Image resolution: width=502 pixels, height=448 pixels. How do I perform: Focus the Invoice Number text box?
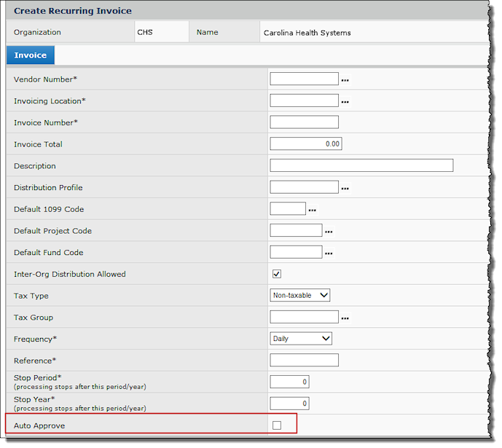(x=304, y=122)
